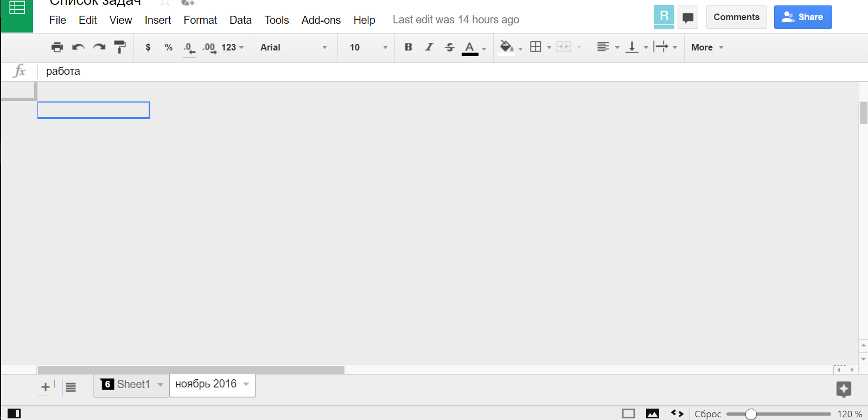The width and height of the screenshot is (868, 420).
Task: Click the Сброс zoom reset
Action: [x=708, y=414]
